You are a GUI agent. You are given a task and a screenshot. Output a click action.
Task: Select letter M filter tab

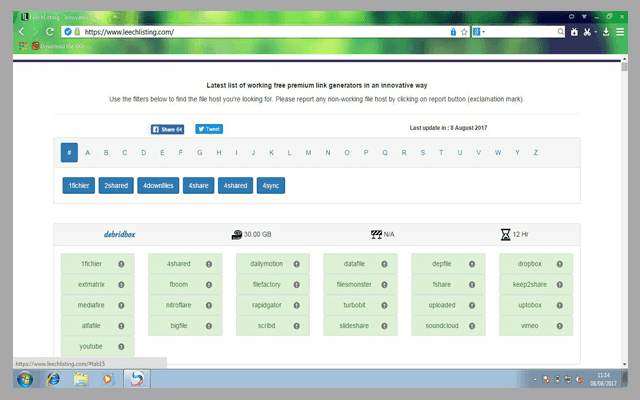tap(308, 153)
